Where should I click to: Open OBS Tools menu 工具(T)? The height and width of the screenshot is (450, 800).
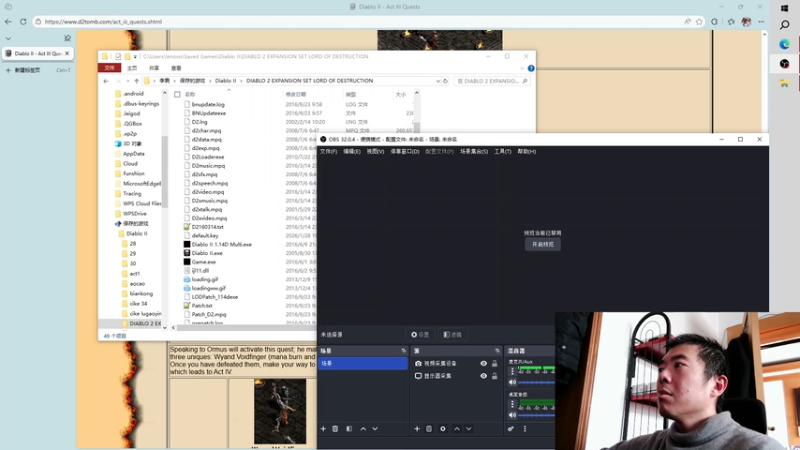[x=503, y=152]
